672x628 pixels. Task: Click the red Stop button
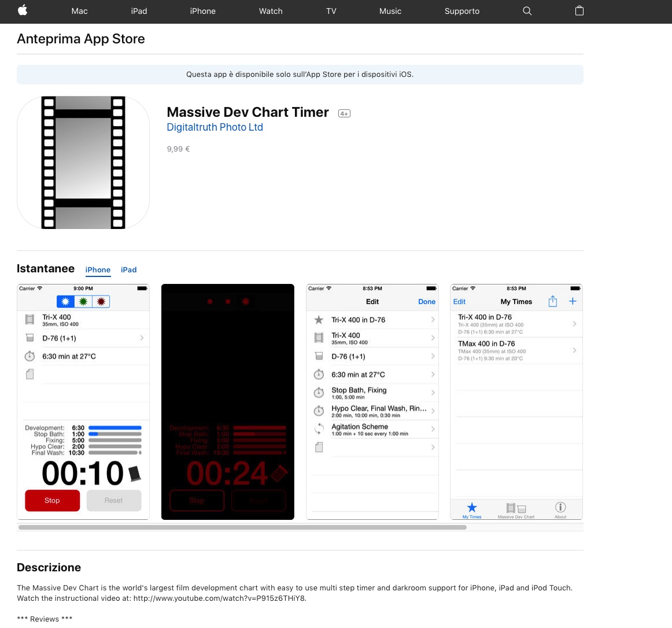pos(52,500)
